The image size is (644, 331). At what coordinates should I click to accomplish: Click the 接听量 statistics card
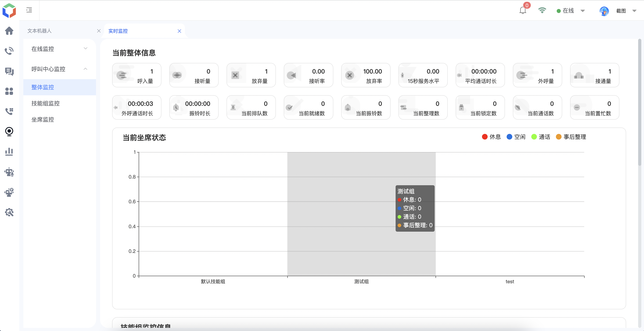(194, 75)
